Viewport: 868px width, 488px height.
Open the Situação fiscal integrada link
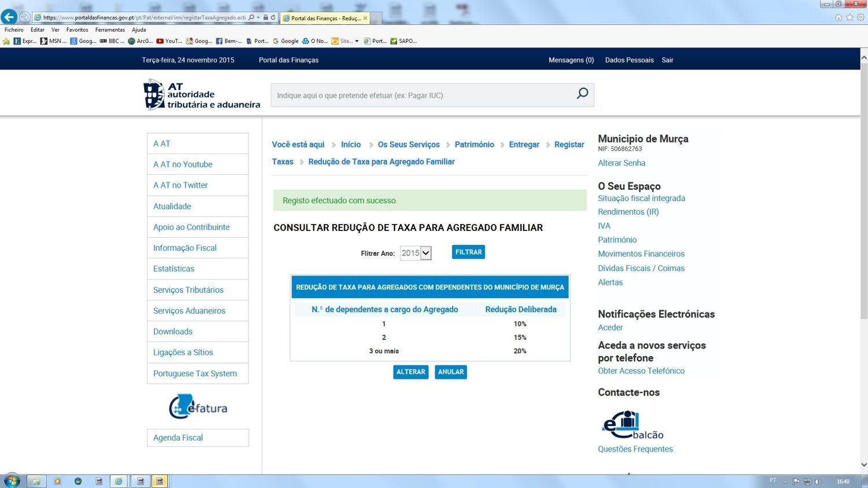[x=641, y=198]
